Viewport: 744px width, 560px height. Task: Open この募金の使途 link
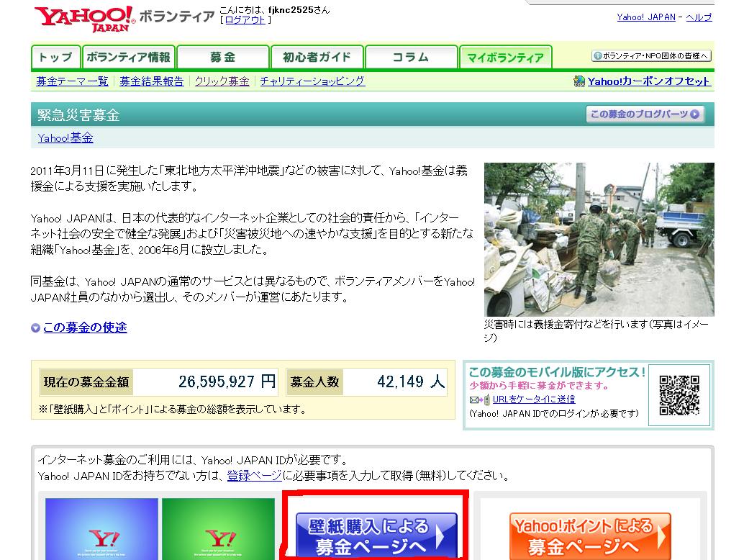[85, 328]
